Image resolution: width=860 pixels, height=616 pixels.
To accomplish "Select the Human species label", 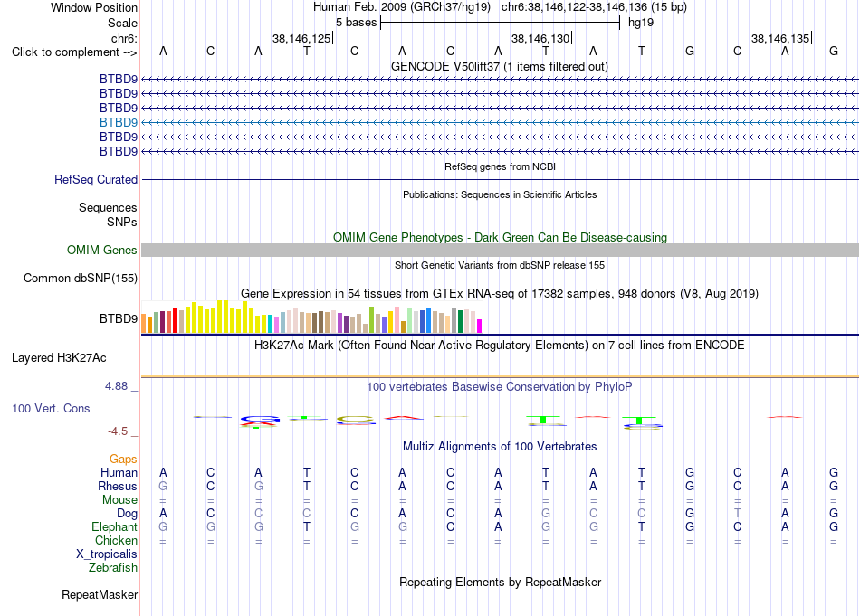I will pos(119,472).
